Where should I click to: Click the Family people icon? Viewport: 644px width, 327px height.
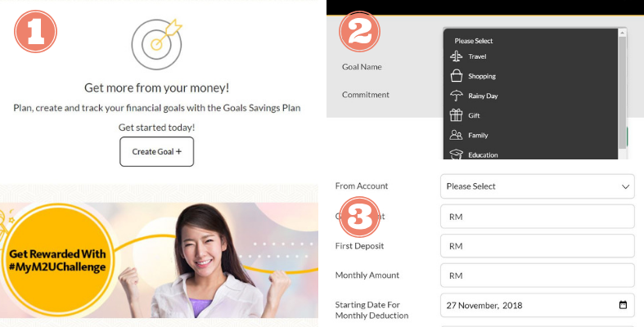click(457, 135)
